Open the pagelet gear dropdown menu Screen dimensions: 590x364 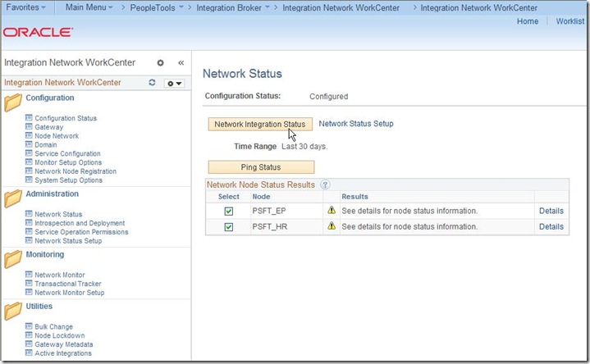click(174, 83)
